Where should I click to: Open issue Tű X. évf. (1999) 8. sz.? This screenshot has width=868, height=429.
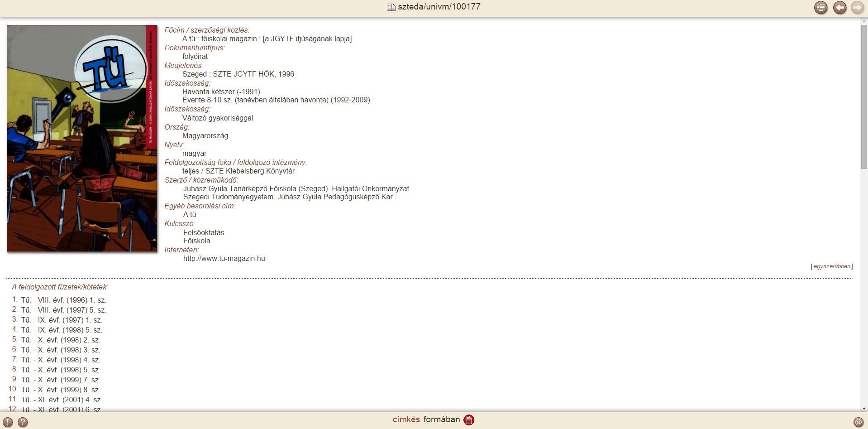pyautogui.click(x=61, y=390)
